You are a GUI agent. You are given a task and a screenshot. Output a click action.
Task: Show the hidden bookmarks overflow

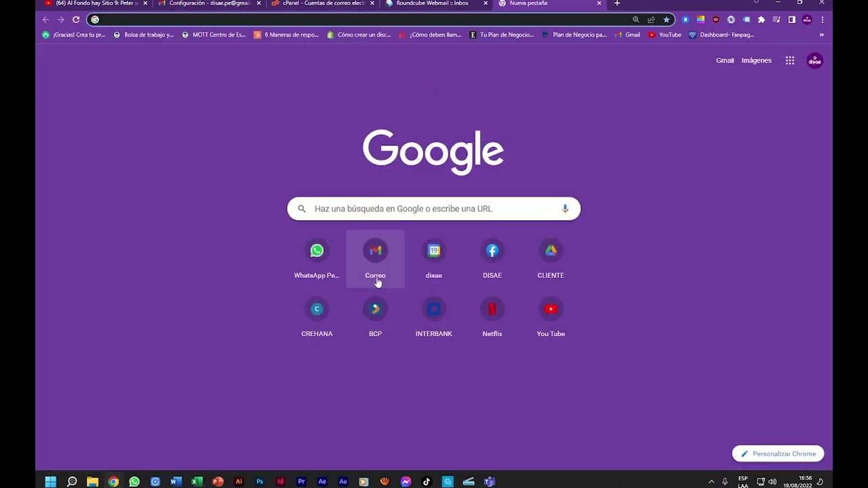click(x=822, y=35)
